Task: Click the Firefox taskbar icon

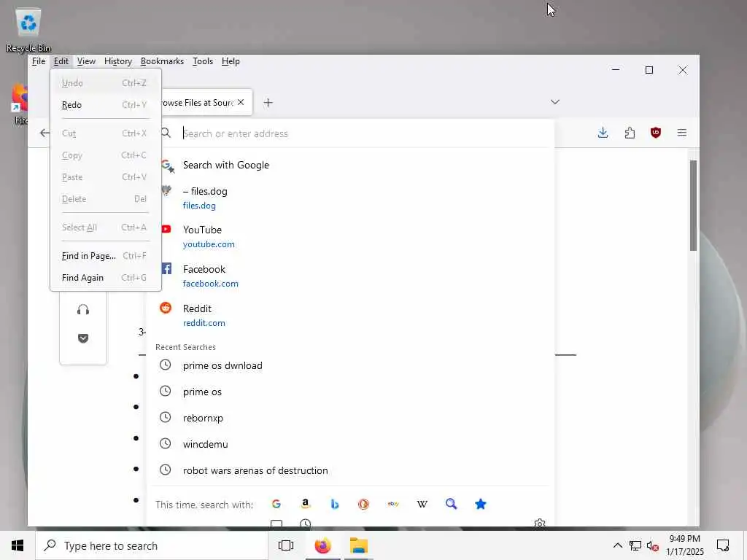Action: [x=322, y=545]
